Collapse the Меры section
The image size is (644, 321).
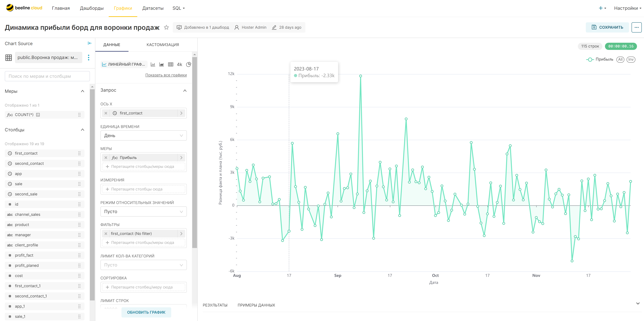click(83, 91)
